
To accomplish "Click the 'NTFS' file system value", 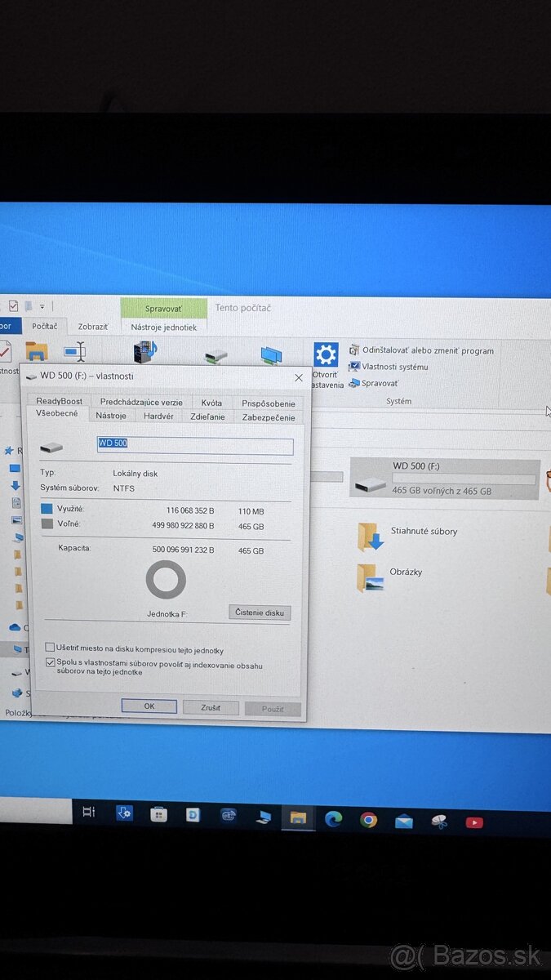I will coord(124,488).
